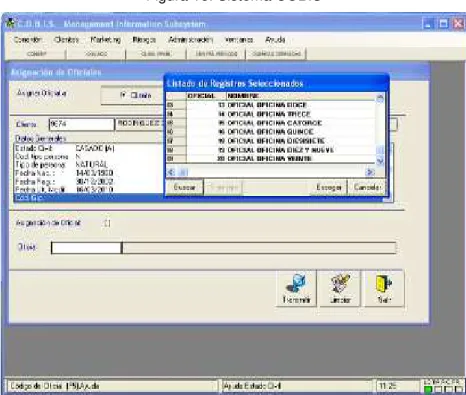Click the list scroll up arrow
The image size is (466, 395).
(x=380, y=98)
